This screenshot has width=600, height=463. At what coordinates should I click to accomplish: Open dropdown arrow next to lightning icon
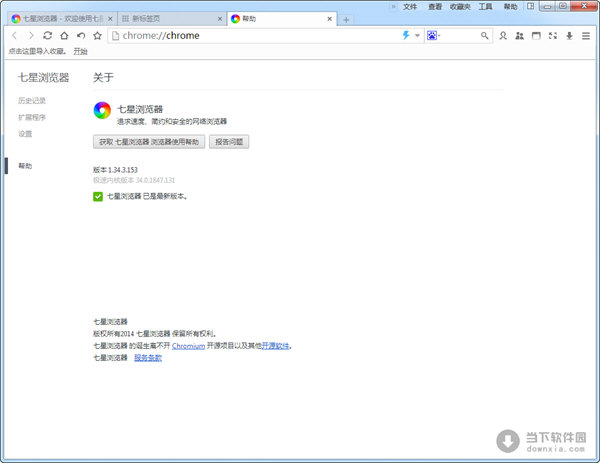(x=417, y=36)
